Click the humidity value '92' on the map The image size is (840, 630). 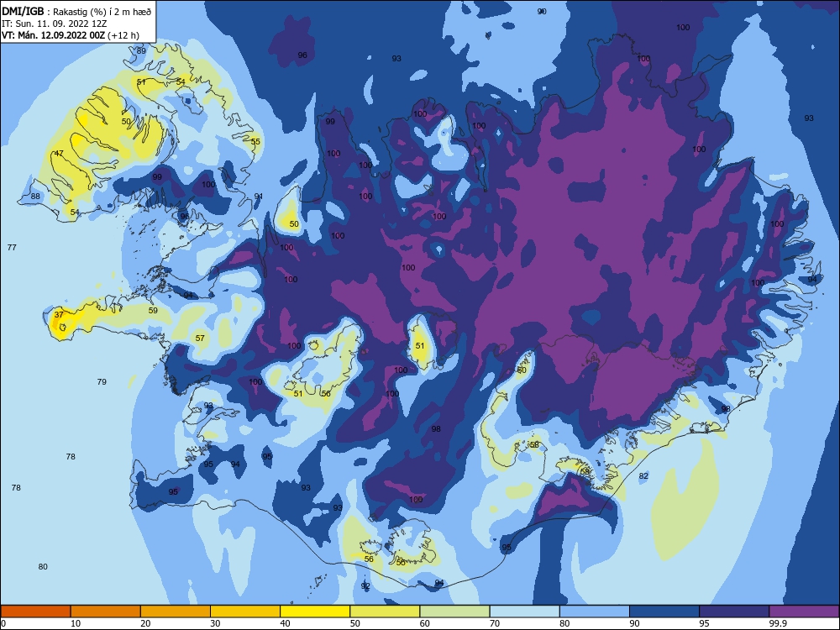pyautogui.click(x=365, y=586)
